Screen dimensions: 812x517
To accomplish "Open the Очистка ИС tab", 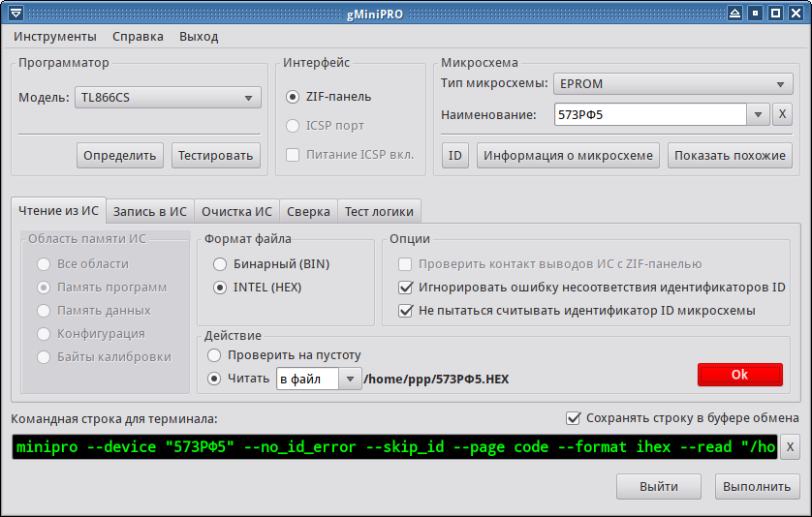I will [x=236, y=211].
